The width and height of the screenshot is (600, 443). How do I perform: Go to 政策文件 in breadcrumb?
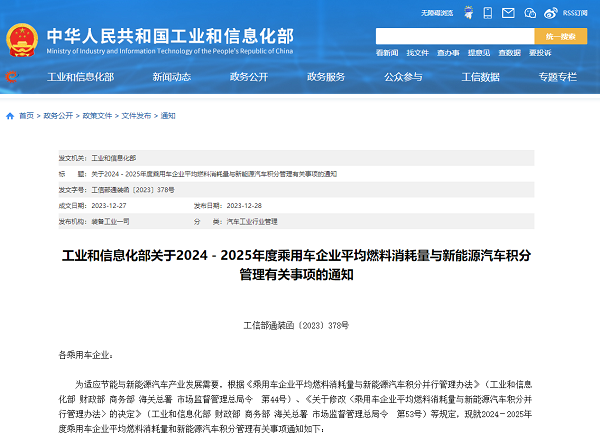97,116
